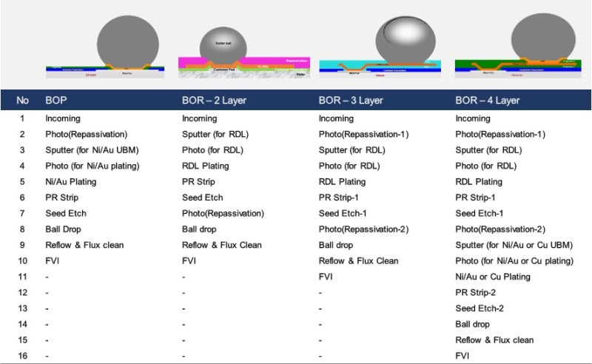This screenshot has height=364, width=592.
Task: Select the Sputter (for Ni/Au or Cu UBM) cell
Action: 514,245
